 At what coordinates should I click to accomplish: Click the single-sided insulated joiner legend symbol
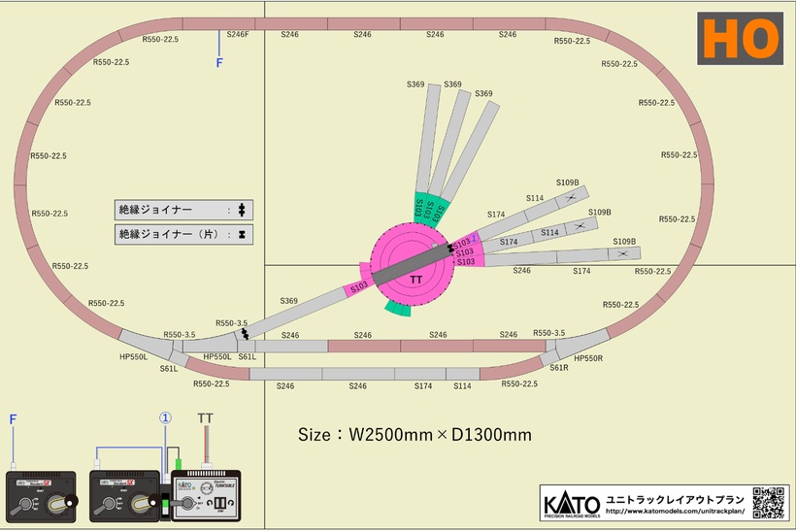click(240, 234)
